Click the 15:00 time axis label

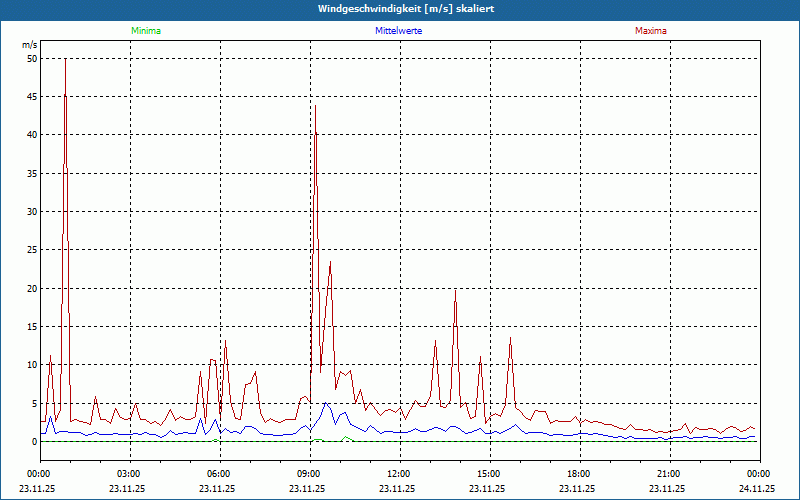[x=489, y=474]
